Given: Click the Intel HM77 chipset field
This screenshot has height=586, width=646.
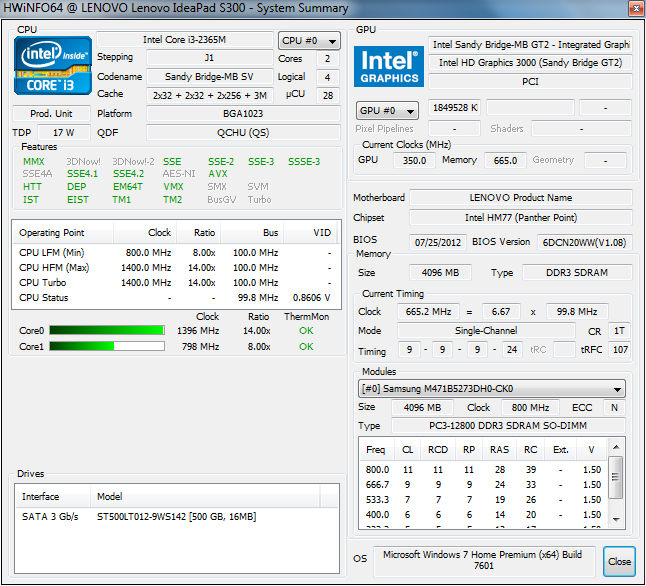Looking at the screenshot, I should tap(520, 218).
